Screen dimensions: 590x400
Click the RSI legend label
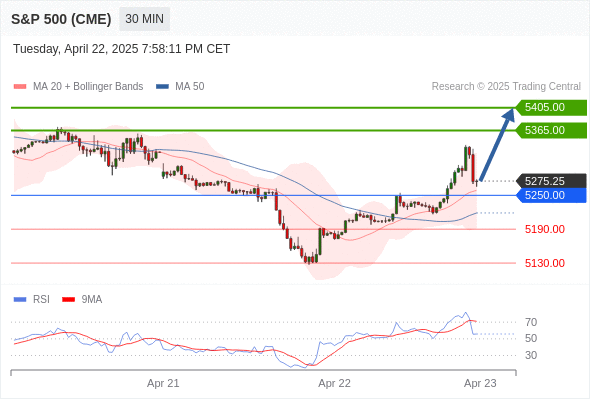pyautogui.click(x=41, y=300)
